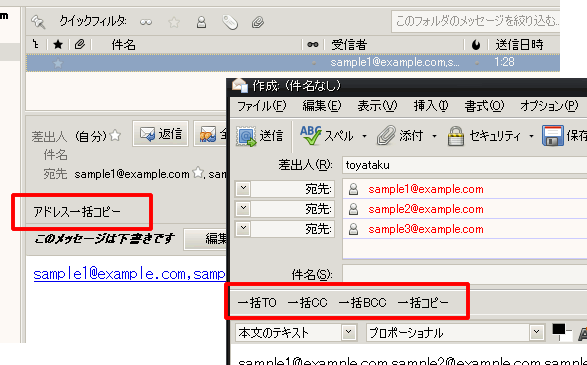The image size is (587, 365).
Task: Run the ABC spell check tool
Action: (x=326, y=136)
